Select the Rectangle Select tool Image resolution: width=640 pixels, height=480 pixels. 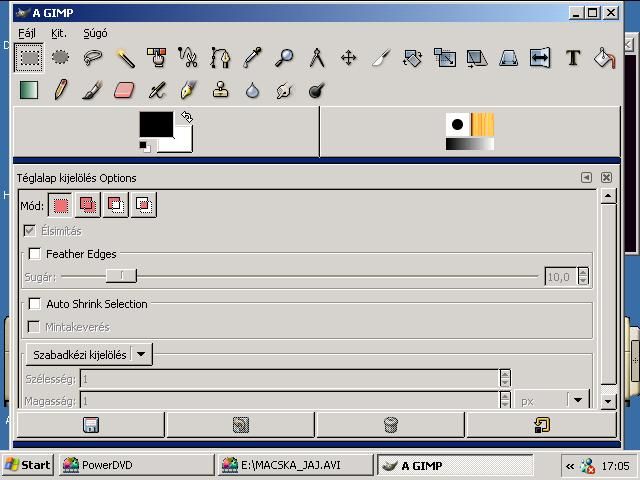[29, 58]
